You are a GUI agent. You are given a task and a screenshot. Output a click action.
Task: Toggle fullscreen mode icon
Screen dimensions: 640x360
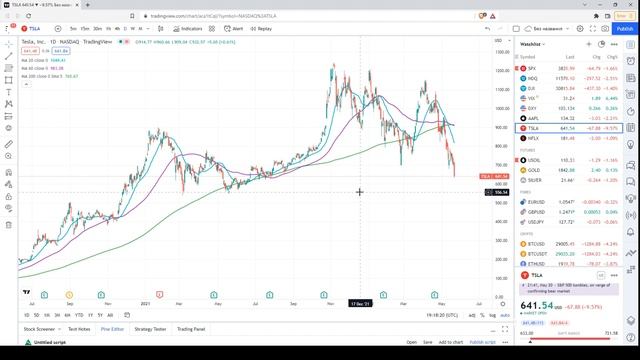[x=593, y=29]
